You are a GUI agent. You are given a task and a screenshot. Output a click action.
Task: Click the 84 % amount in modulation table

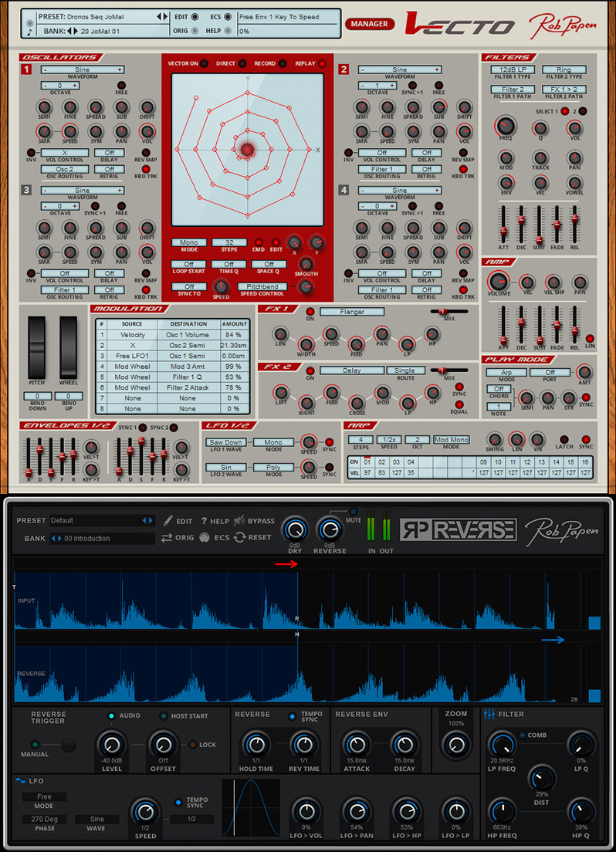coord(234,335)
